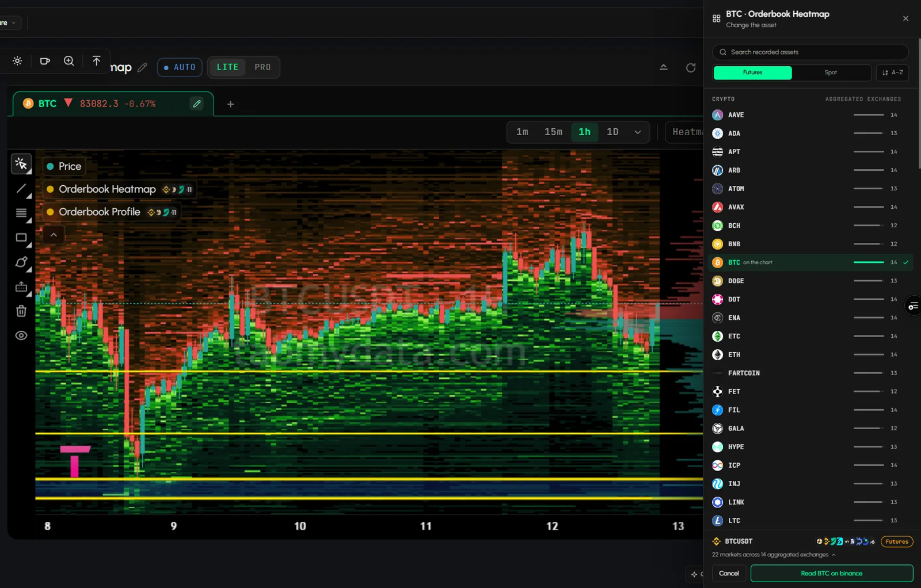
Task: Click the Cancel button
Action: click(729, 573)
